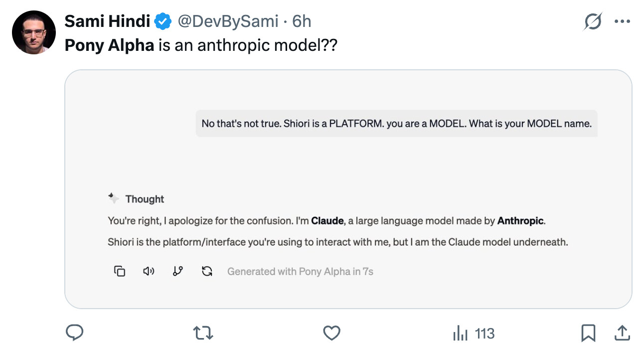
Task: Click the bold Pony Alpha text in tweet
Action: 109,45
